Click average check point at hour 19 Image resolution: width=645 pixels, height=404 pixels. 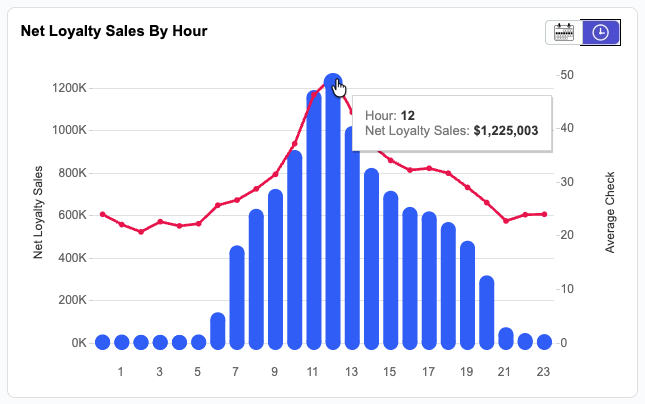(x=468, y=188)
